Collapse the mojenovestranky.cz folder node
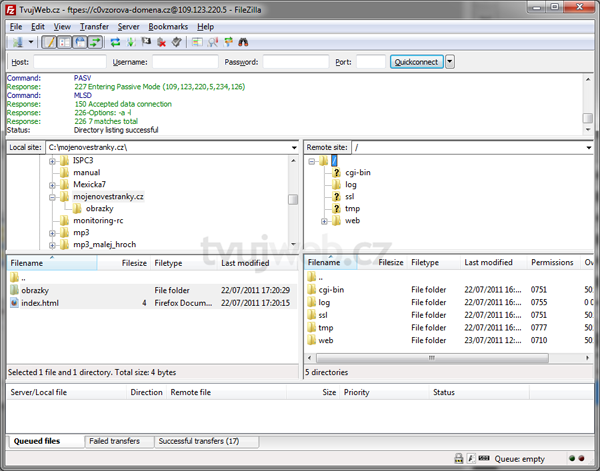600x471 pixels. coord(52,197)
